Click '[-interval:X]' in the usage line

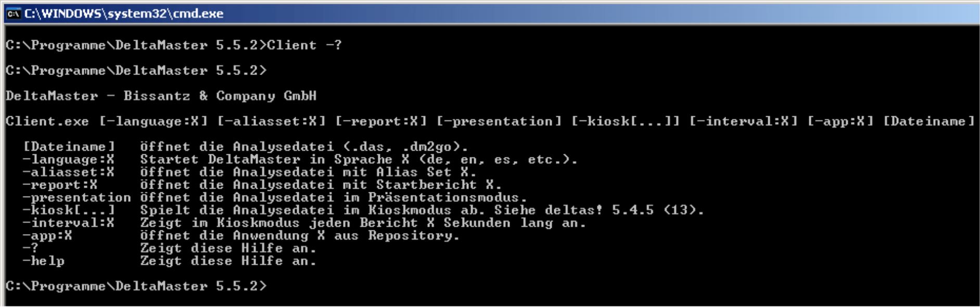click(744, 122)
